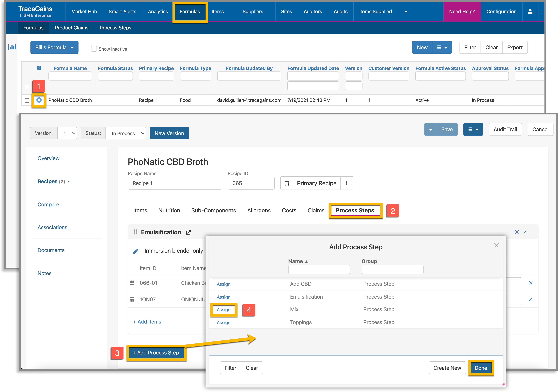Click plus icon to add recipe

pyautogui.click(x=347, y=183)
